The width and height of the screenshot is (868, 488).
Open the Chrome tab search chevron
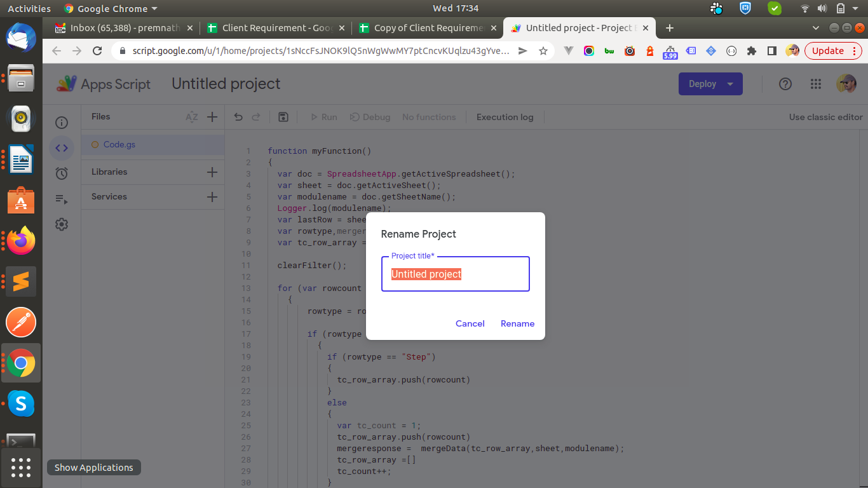(x=817, y=28)
